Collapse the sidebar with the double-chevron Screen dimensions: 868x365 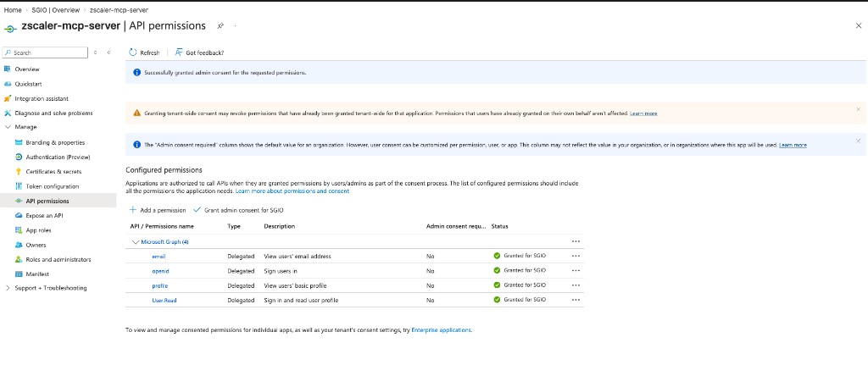(x=108, y=53)
